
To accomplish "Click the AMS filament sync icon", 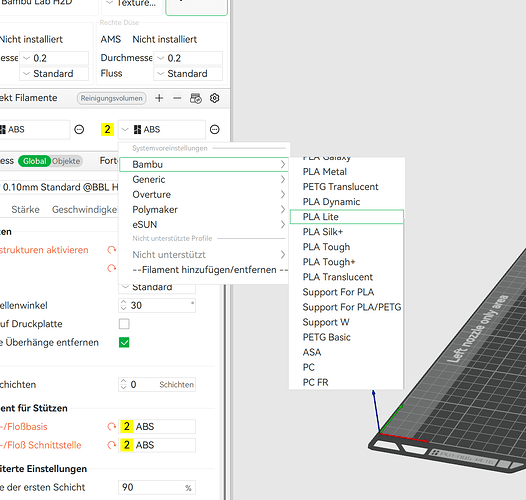I will tap(196, 98).
